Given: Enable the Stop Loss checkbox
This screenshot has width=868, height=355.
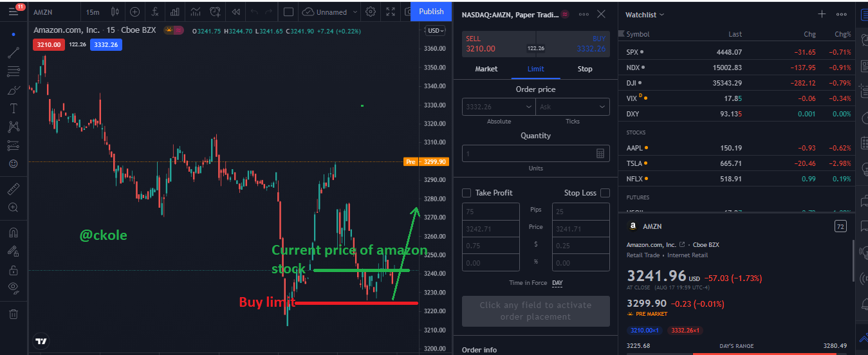Looking at the screenshot, I should tap(605, 193).
